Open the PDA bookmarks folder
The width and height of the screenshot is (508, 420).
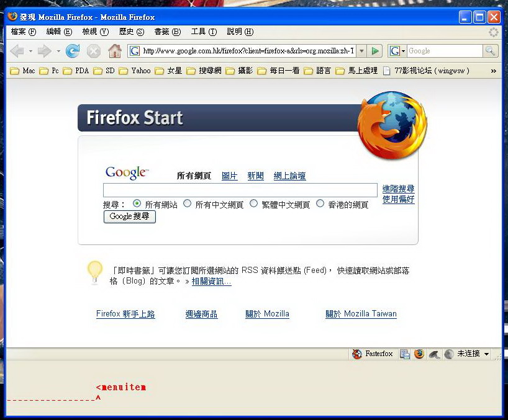point(76,71)
